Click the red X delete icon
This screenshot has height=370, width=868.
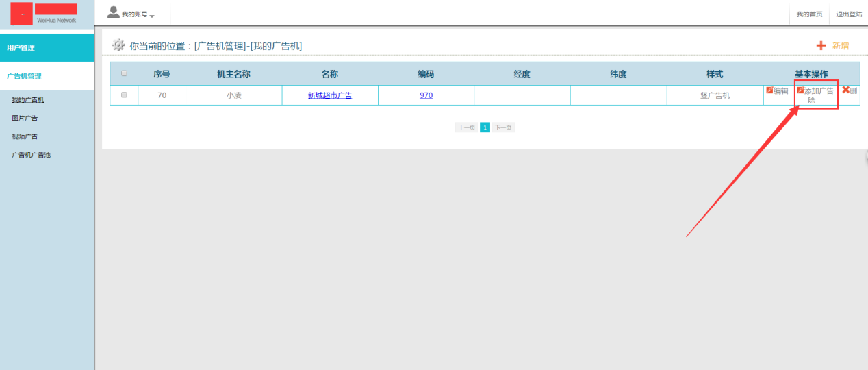pyautogui.click(x=845, y=90)
